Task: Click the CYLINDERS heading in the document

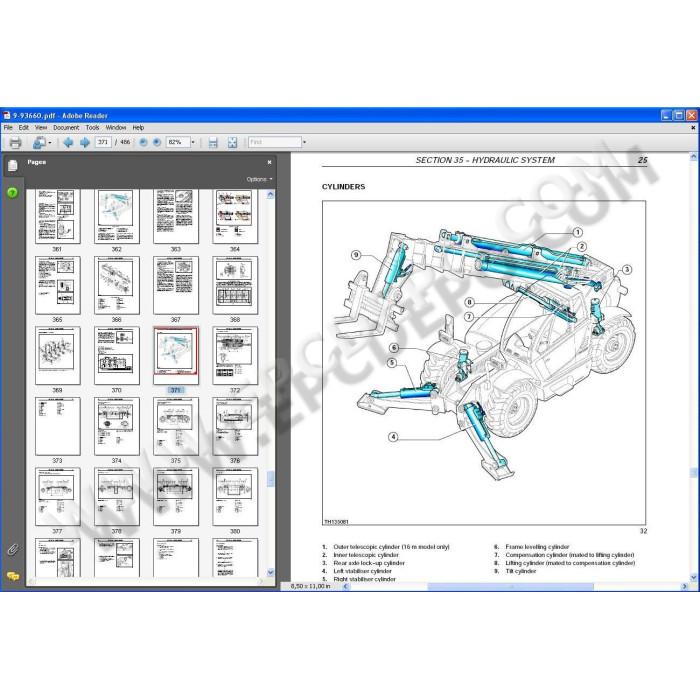Action: point(343,187)
